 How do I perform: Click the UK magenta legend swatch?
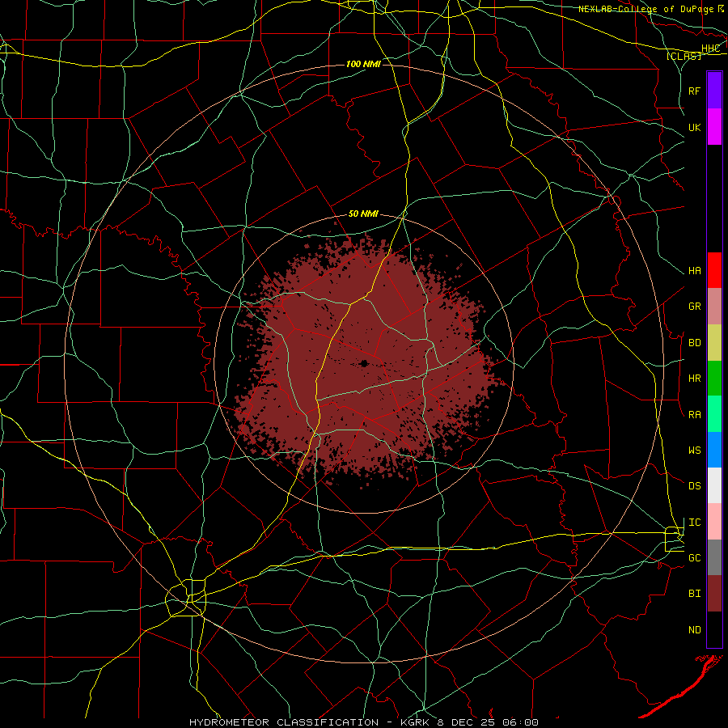[x=714, y=127]
